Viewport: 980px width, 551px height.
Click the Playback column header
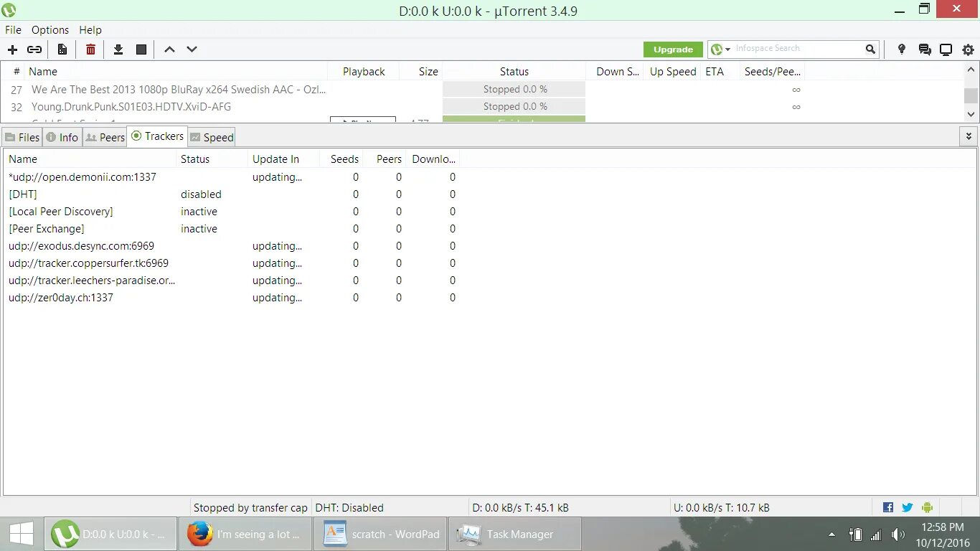pos(364,71)
